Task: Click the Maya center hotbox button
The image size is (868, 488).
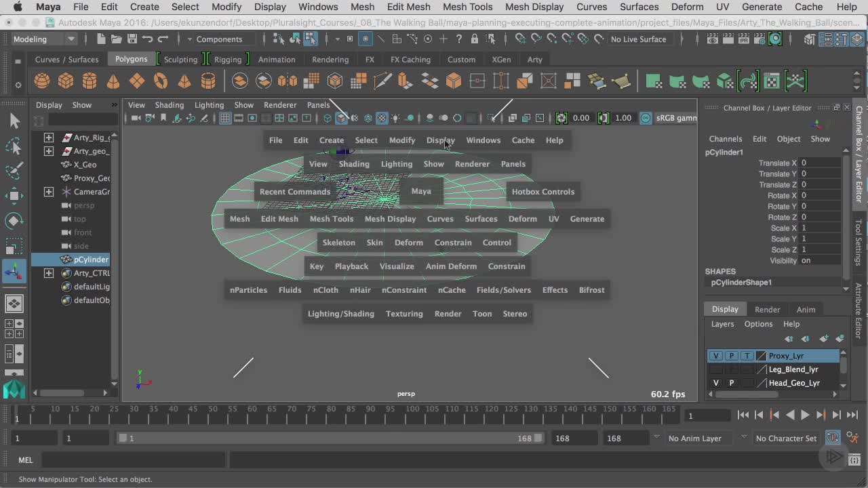Action: pos(421,191)
